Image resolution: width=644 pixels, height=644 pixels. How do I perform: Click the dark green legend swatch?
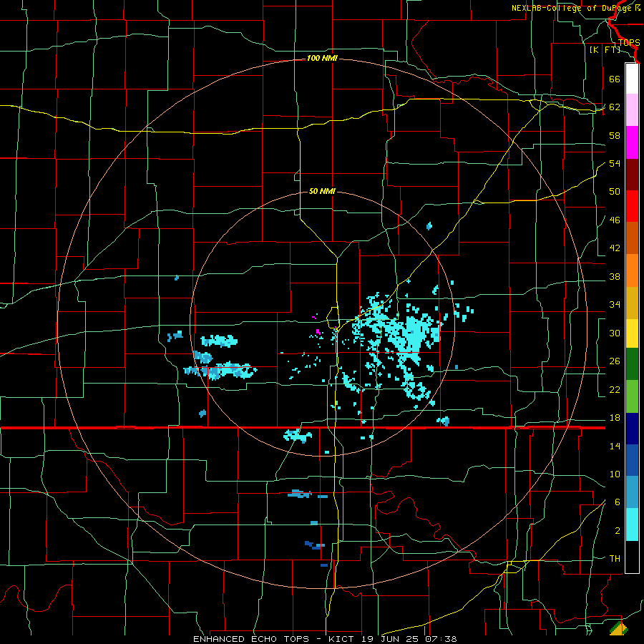632,364
